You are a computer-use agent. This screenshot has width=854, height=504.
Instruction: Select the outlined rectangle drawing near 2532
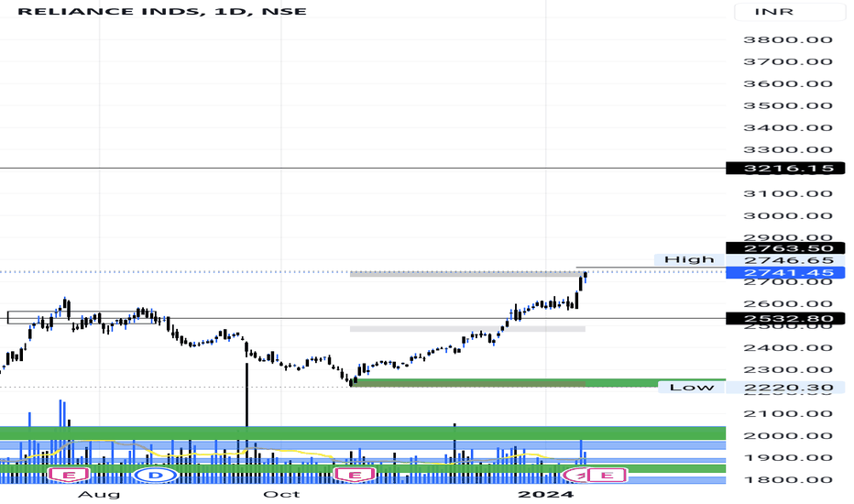click(x=82, y=317)
